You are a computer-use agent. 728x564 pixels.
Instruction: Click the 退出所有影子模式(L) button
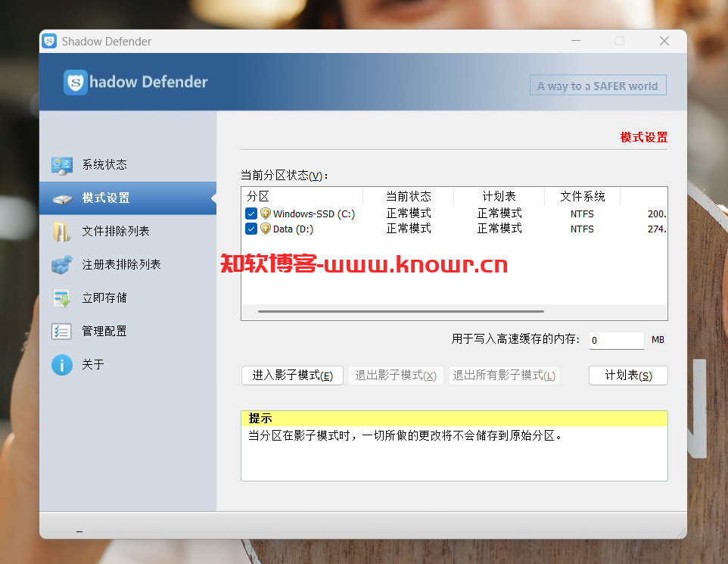click(504, 375)
